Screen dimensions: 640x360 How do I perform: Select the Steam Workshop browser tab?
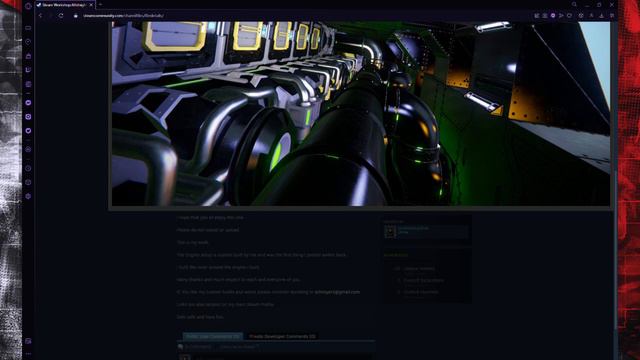[x=65, y=5]
